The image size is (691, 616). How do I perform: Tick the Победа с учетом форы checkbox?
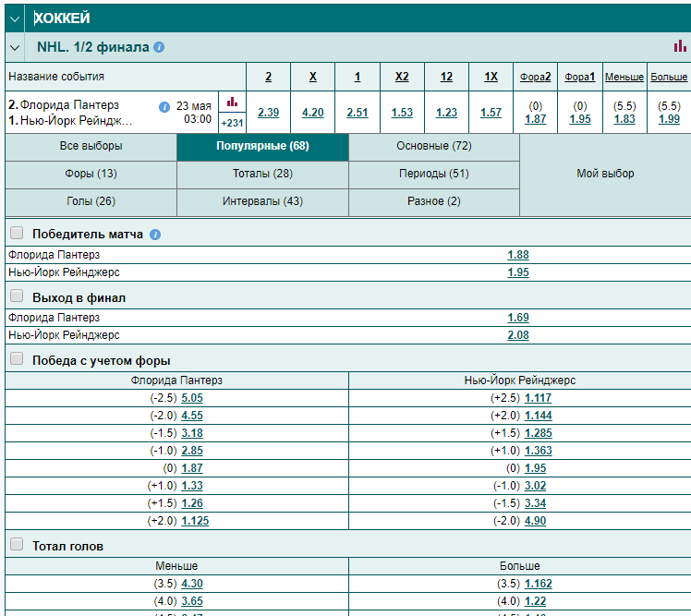[17, 358]
